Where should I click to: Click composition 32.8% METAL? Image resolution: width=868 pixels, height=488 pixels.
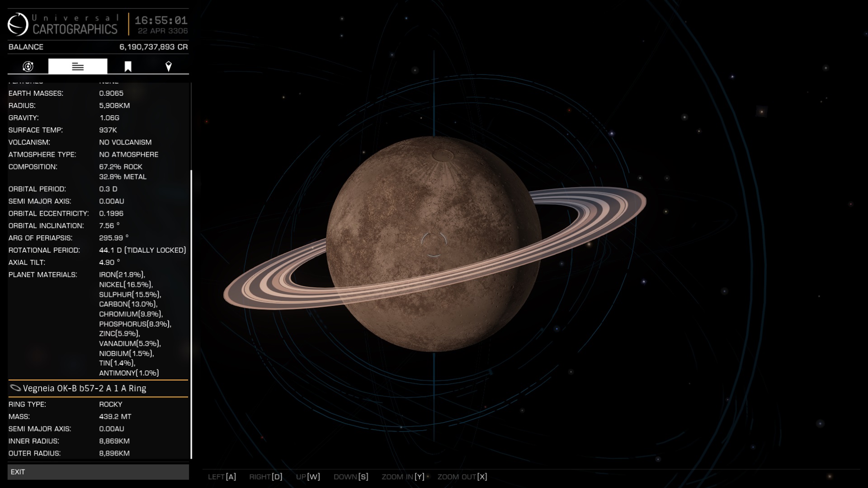(x=123, y=177)
